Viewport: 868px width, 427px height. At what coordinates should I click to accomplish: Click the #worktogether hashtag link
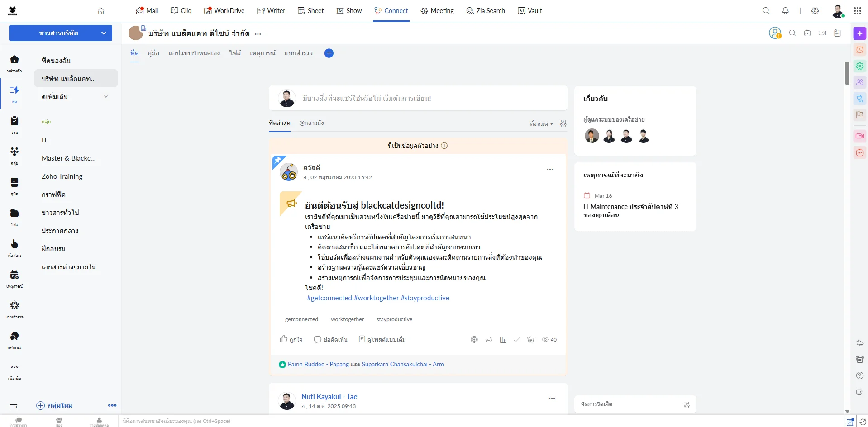[376, 298]
